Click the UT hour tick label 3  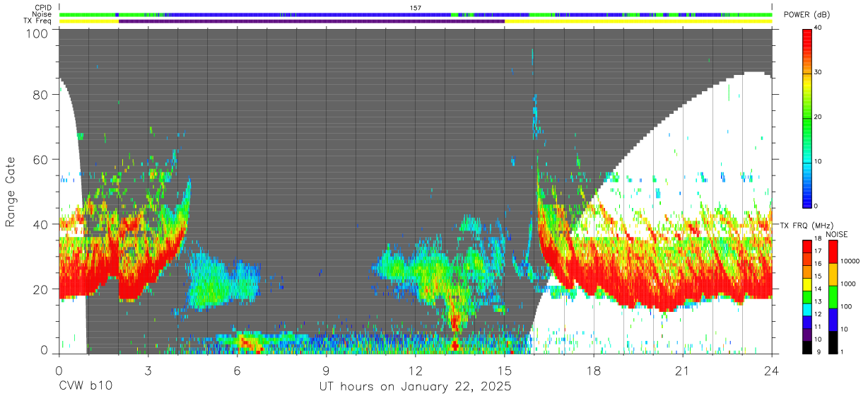click(x=148, y=370)
